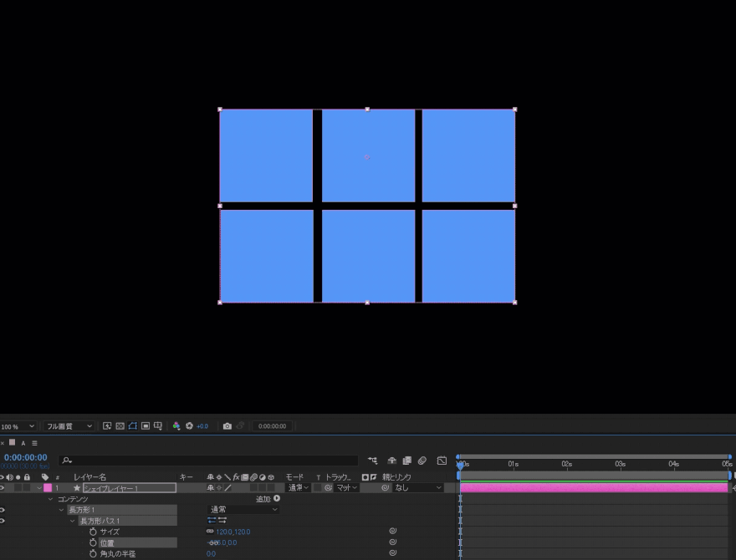This screenshot has width=736, height=560.
Task: Open the timeline panel menu
Action: coord(34,443)
